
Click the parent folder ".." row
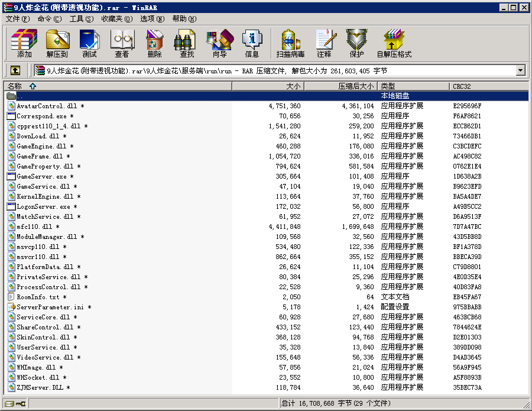pos(20,96)
